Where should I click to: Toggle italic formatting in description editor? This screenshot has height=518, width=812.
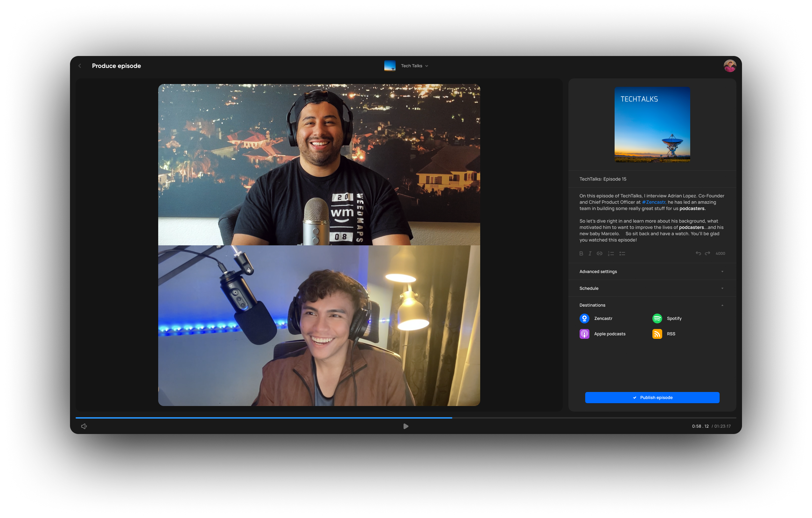pyautogui.click(x=590, y=253)
